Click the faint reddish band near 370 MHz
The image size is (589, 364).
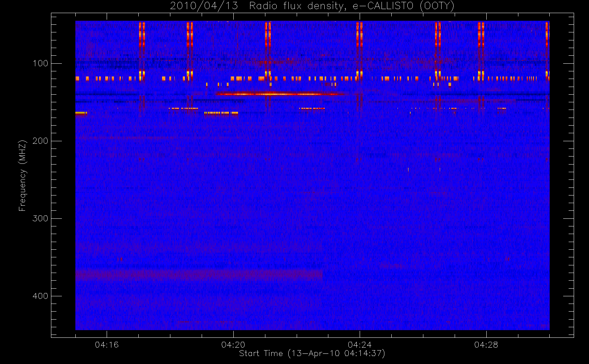[199, 274]
